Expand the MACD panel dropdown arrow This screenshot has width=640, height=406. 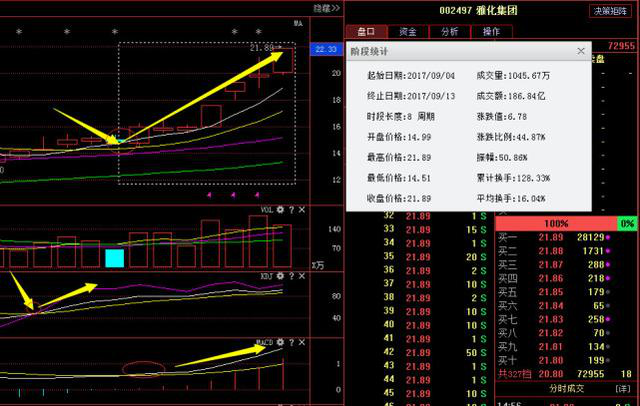click(291, 342)
